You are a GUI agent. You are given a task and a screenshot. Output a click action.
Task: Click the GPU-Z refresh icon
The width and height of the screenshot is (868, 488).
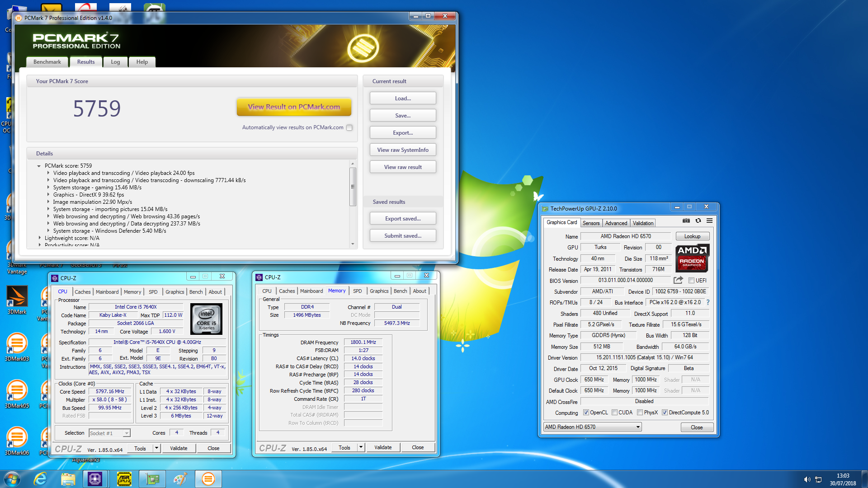(698, 221)
